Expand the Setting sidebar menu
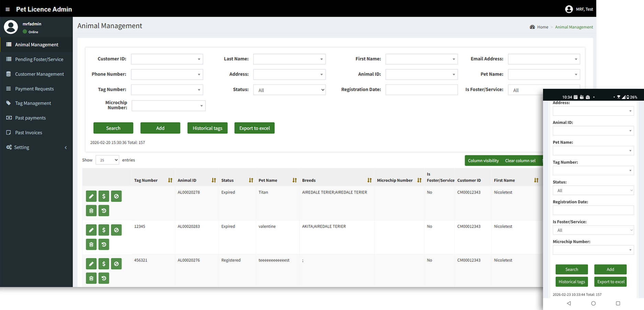Screen dimensions: 644x310 tap(36, 147)
